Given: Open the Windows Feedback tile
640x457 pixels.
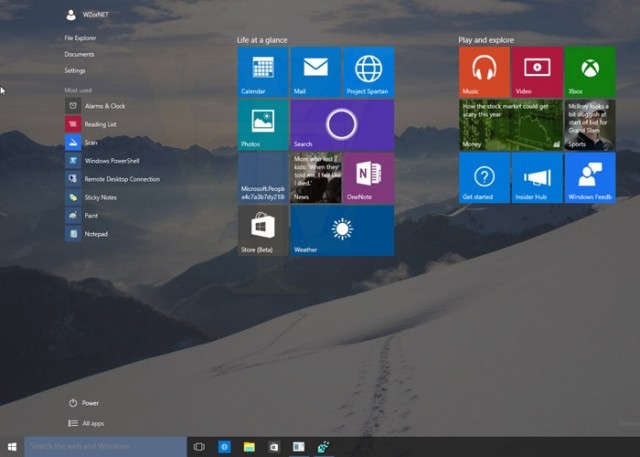Looking at the screenshot, I should pyautogui.click(x=590, y=177).
